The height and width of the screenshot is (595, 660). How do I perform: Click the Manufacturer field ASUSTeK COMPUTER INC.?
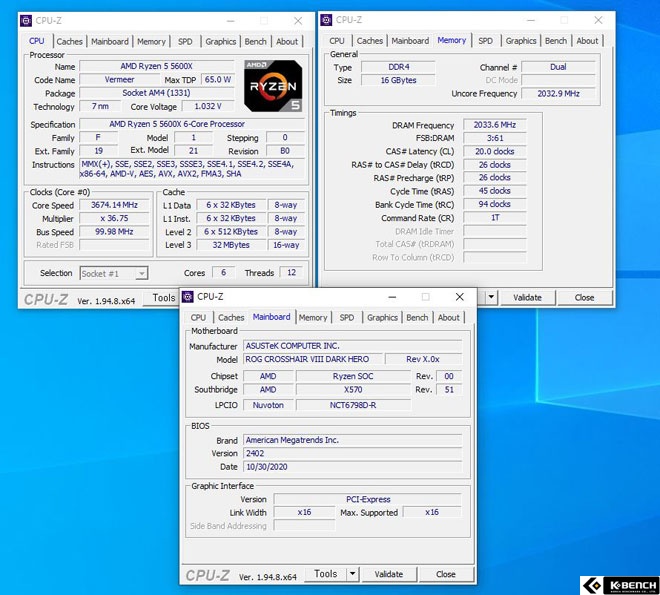[353, 346]
